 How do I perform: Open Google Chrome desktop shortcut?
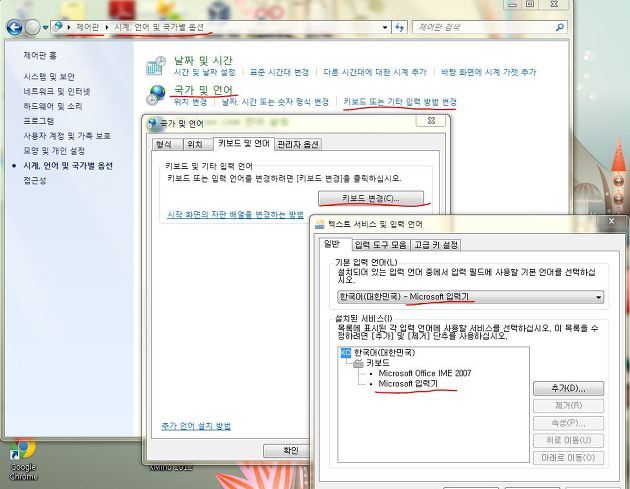23,461
